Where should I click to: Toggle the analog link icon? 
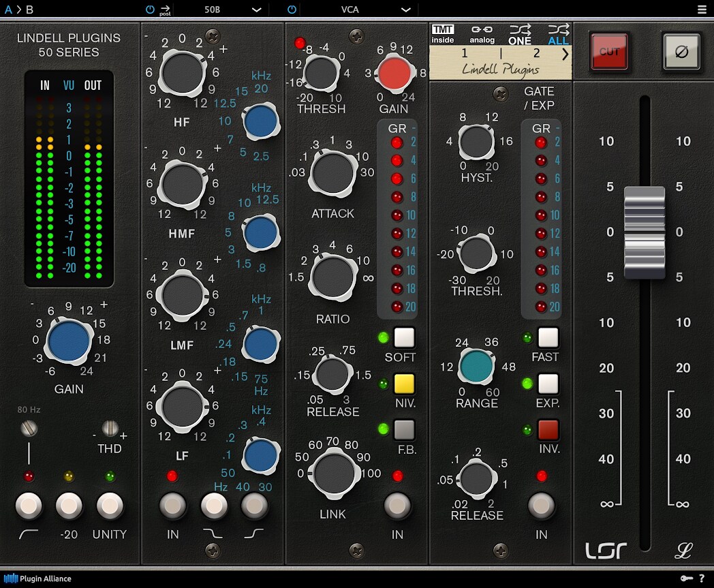pyautogui.click(x=482, y=34)
